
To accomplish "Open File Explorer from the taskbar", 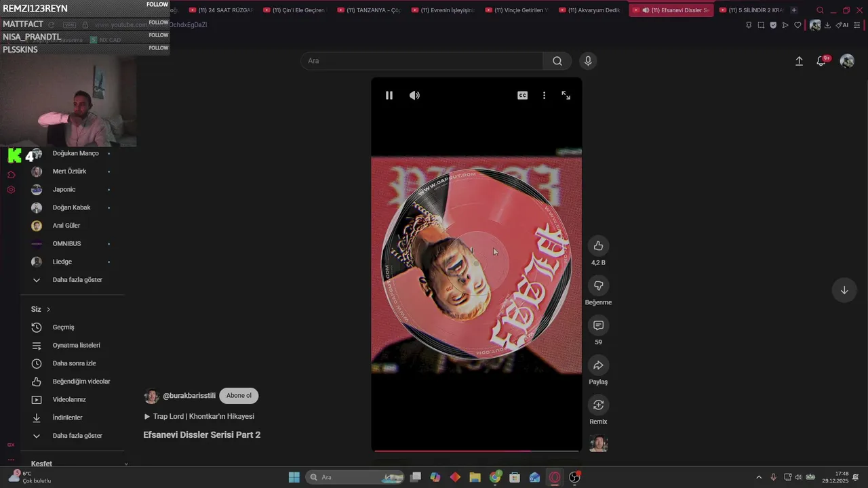I will (475, 477).
